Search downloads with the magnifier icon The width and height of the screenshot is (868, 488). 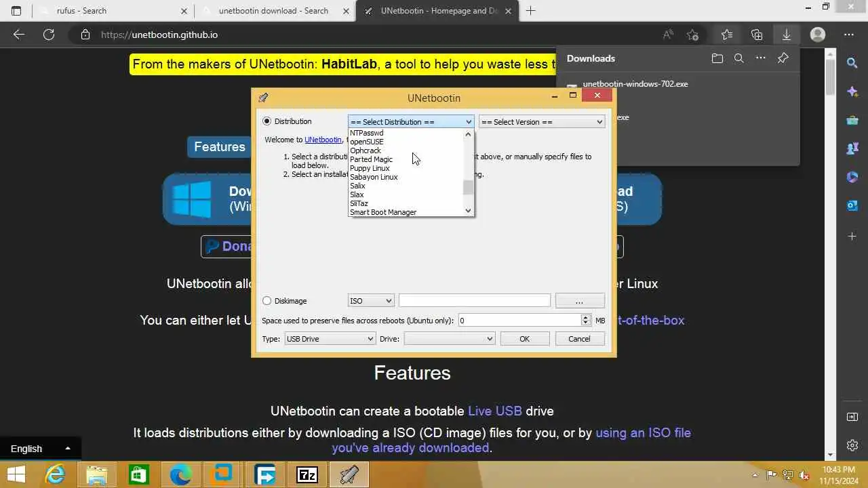coord(739,58)
